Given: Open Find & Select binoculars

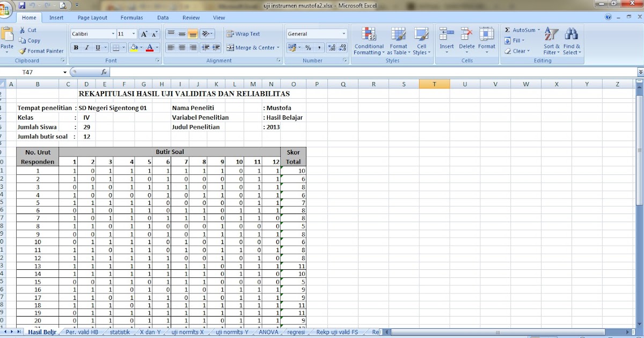Looking at the screenshot, I should pos(572,41).
